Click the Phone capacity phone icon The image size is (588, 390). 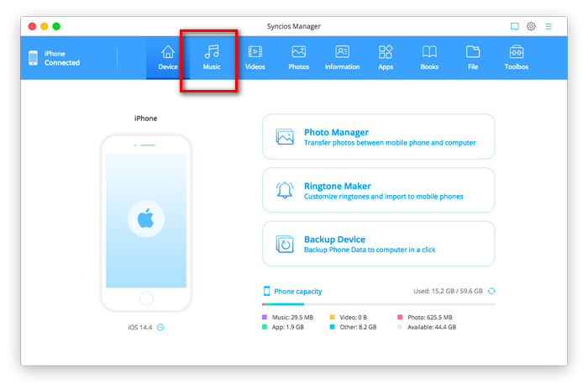pyautogui.click(x=266, y=291)
